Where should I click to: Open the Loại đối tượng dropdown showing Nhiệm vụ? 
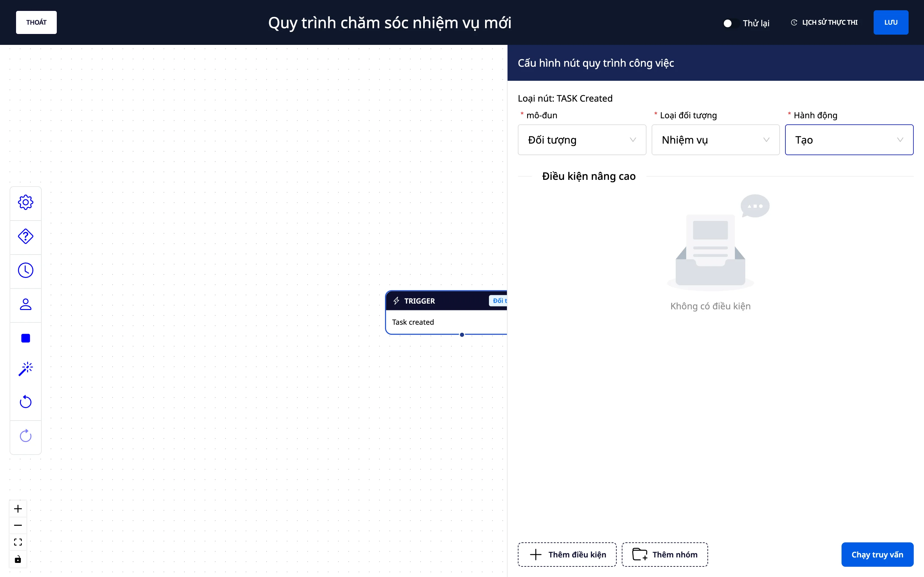point(715,140)
